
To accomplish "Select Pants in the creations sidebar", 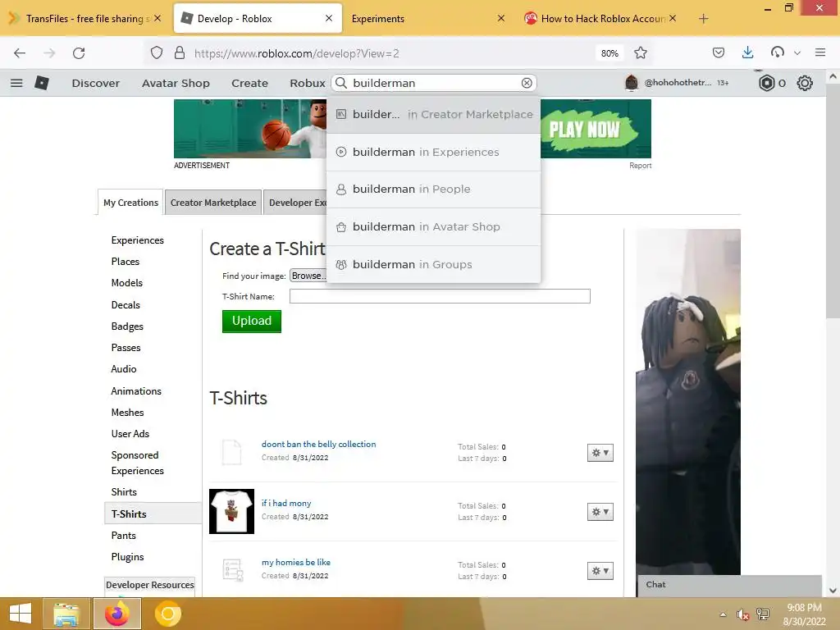I will click(x=123, y=536).
